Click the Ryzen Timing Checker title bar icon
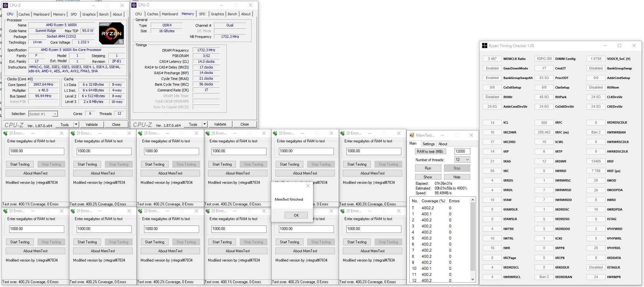644x287 pixels. click(485, 46)
